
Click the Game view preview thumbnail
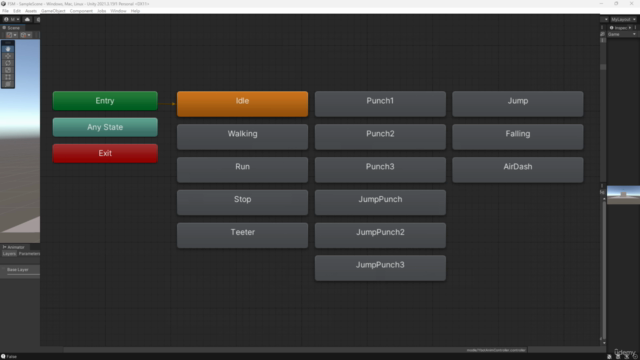coord(623,195)
